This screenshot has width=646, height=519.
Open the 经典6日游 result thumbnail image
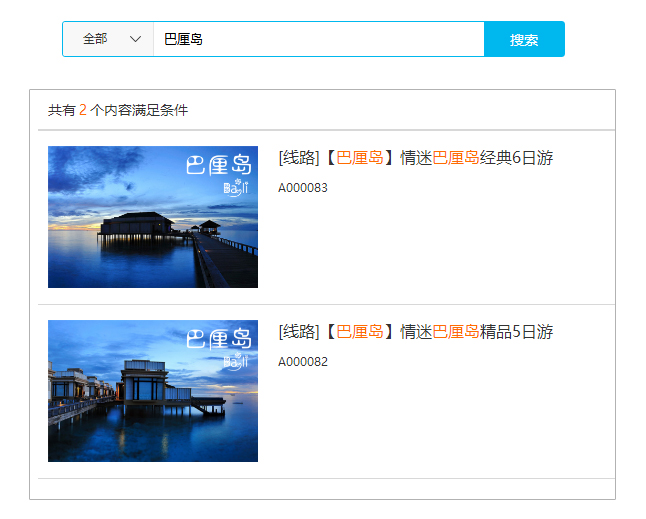tap(153, 217)
